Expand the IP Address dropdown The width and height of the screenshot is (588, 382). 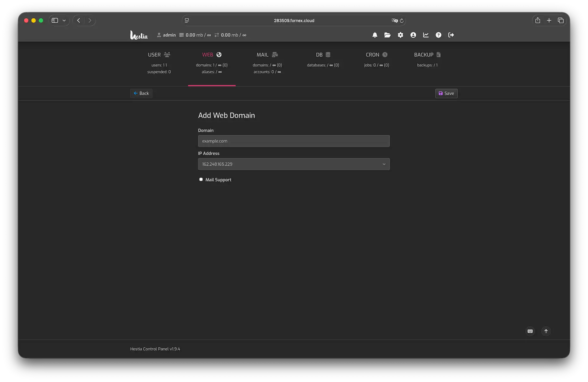tap(294, 164)
